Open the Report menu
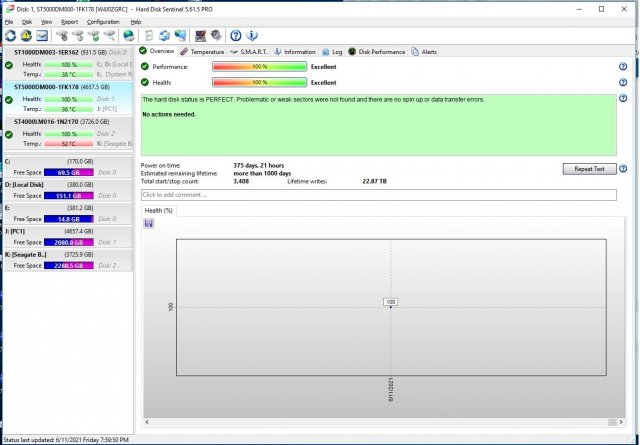This screenshot has width=640, height=445. point(69,21)
